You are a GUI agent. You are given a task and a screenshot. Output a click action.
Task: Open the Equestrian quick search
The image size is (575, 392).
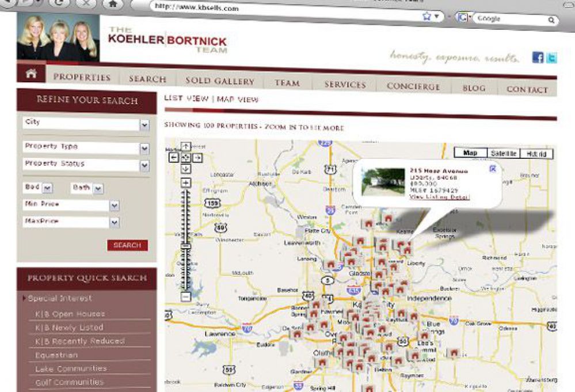pos(56,355)
